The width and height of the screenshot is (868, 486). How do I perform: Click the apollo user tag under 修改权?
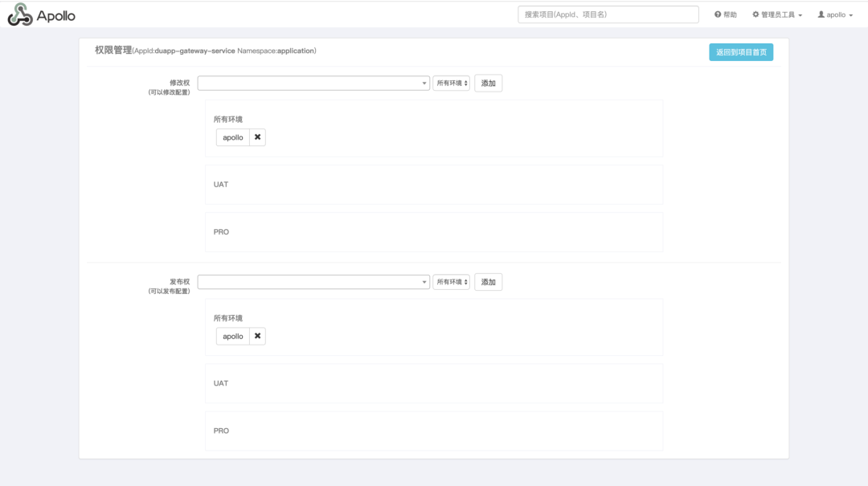click(x=233, y=137)
